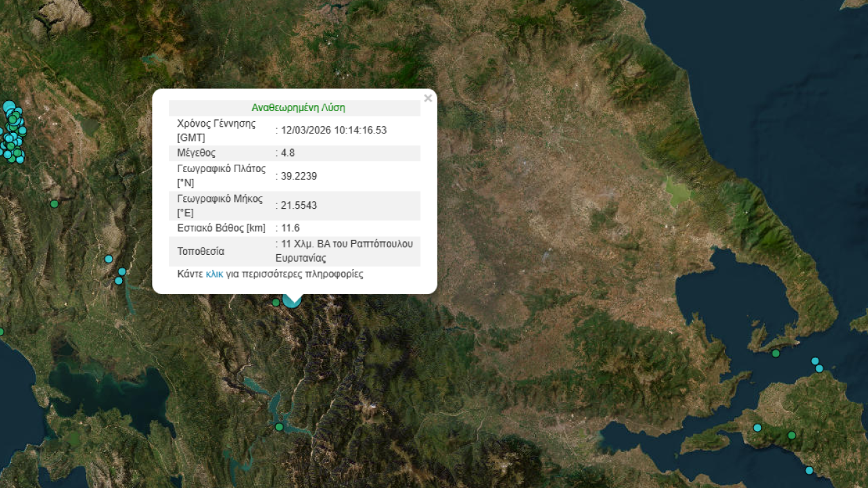Close the earthquake info popup
868x488 pixels.
[x=428, y=98]
